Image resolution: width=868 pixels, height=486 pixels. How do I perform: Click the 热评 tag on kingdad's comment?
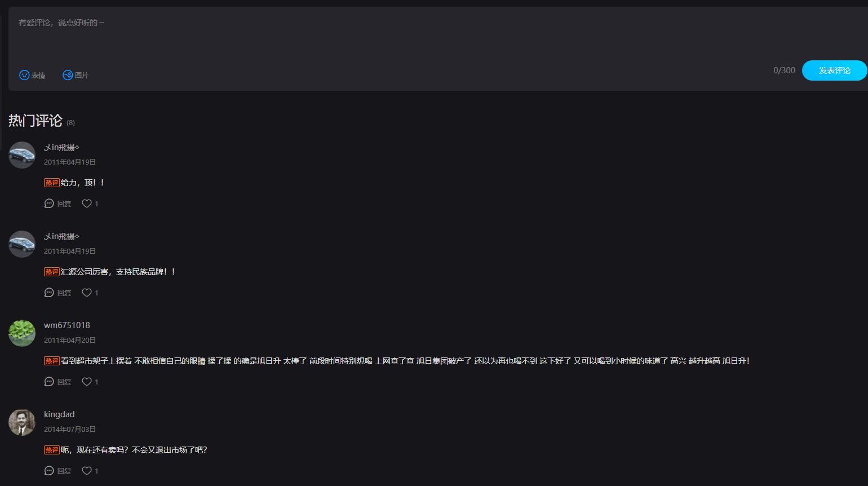(x=52, y=450)
